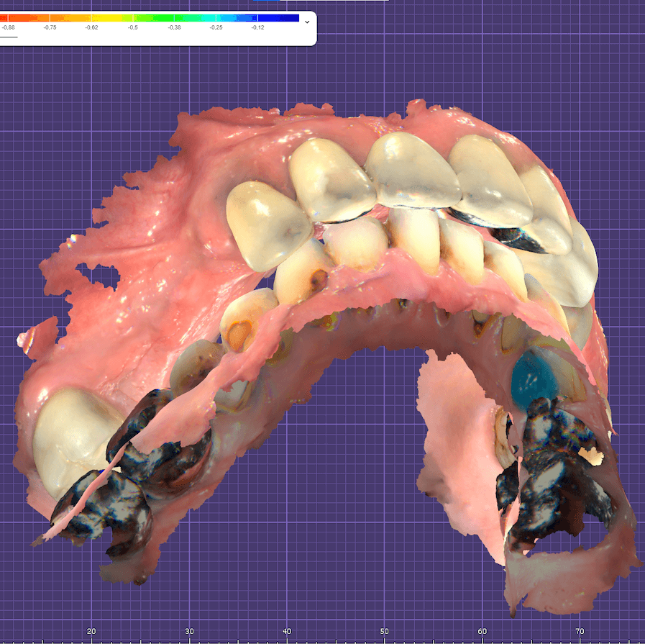Click the -0,88 scale label
Viewport: 645px width, 644px height.
8,27
